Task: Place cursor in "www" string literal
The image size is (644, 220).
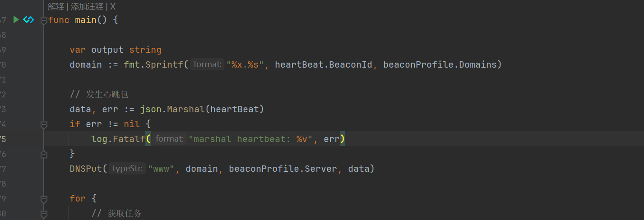Action: point(161,169)
